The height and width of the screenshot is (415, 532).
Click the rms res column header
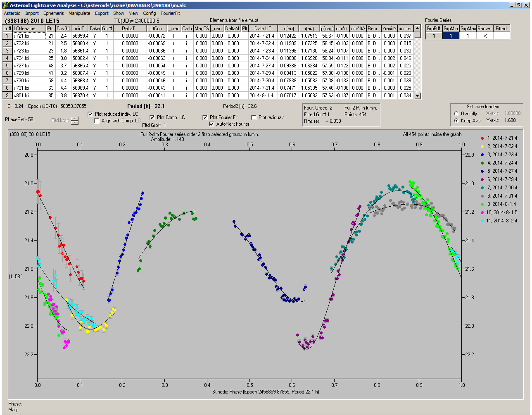coord(405,29)
